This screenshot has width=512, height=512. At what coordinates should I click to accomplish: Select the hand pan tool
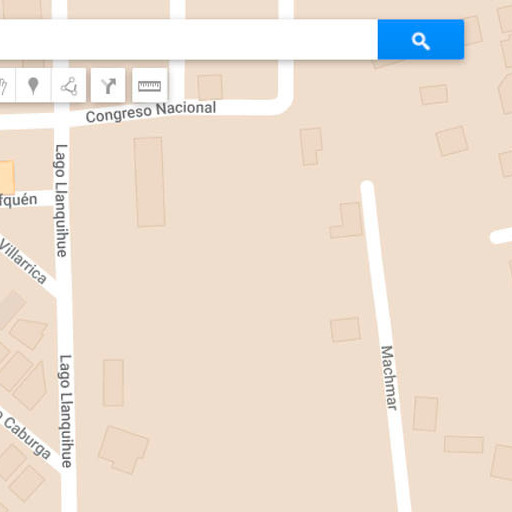[x=7, y=85]
